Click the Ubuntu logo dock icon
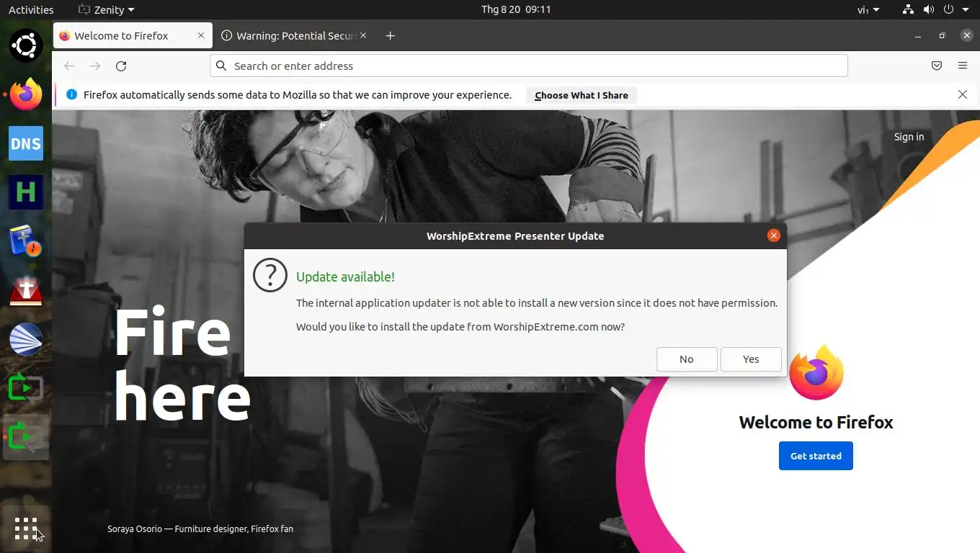This screenshot has width=980, height=553. coord(26,45)
